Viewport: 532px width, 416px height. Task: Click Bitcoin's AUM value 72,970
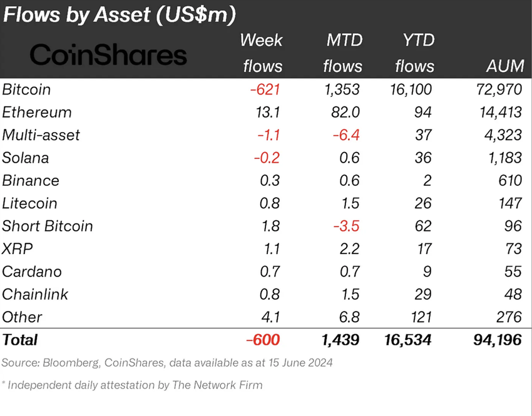click(498, 89)
